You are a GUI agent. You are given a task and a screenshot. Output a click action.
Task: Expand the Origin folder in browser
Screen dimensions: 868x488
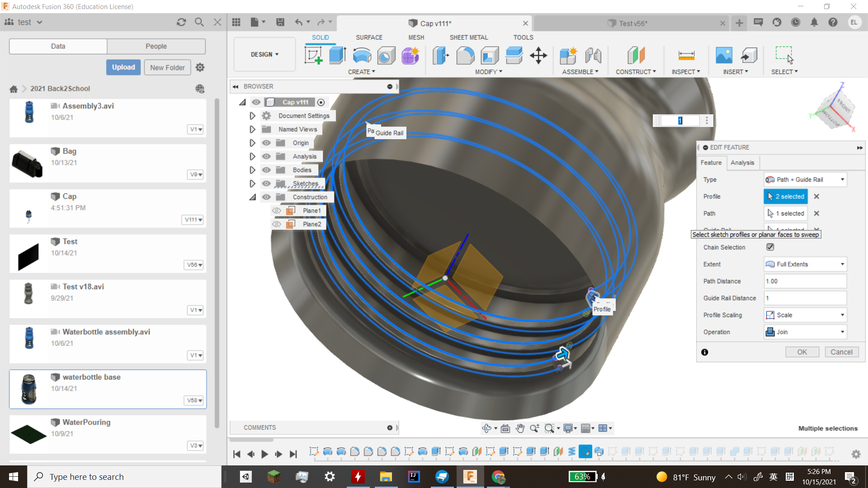252,143
